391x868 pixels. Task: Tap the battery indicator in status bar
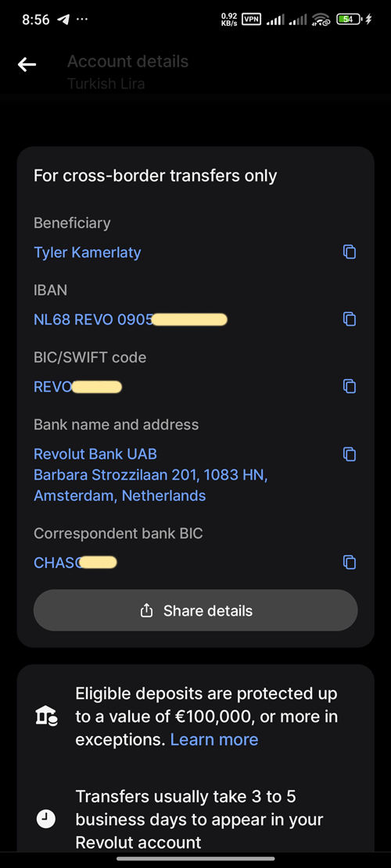click(x=350, y=20)
